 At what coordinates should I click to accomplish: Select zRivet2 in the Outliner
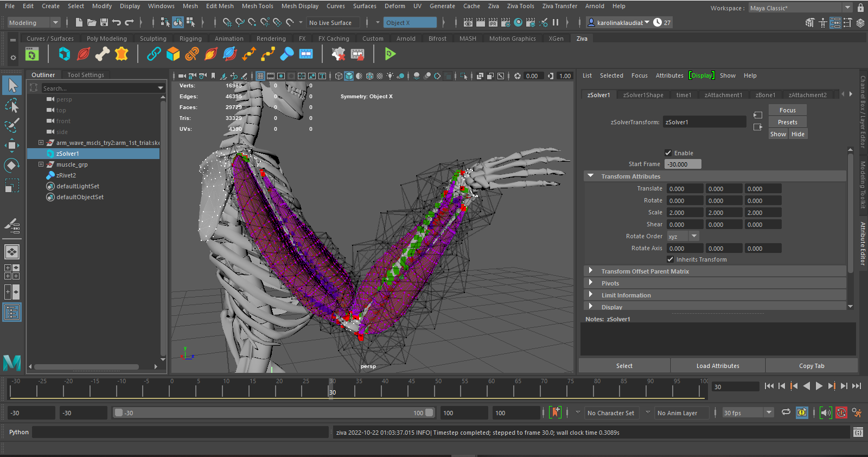tap(66, 175)
